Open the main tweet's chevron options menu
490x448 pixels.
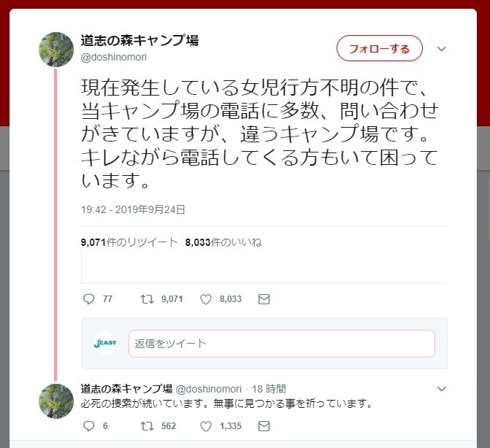pyautogui.click(x=441, y=49)
